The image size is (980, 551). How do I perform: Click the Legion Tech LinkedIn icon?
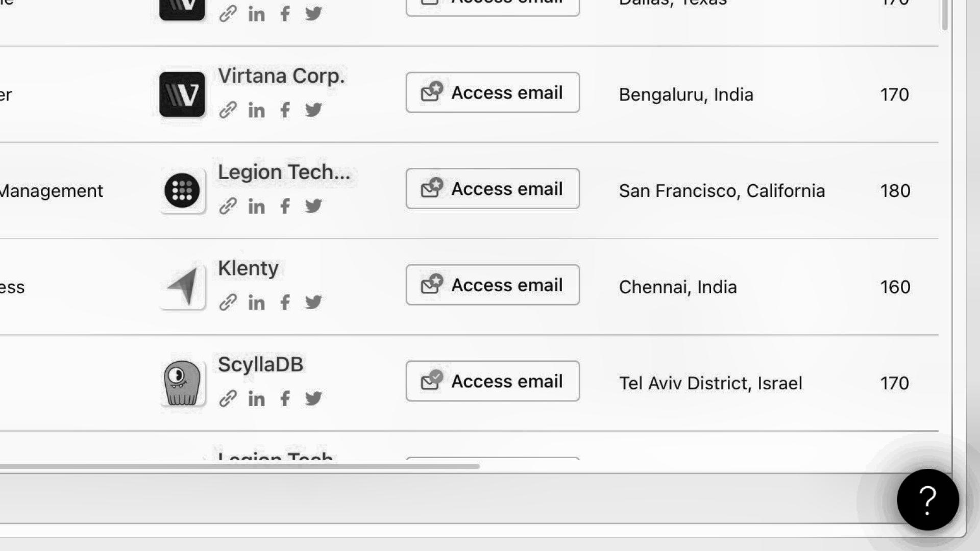(256, 207)
